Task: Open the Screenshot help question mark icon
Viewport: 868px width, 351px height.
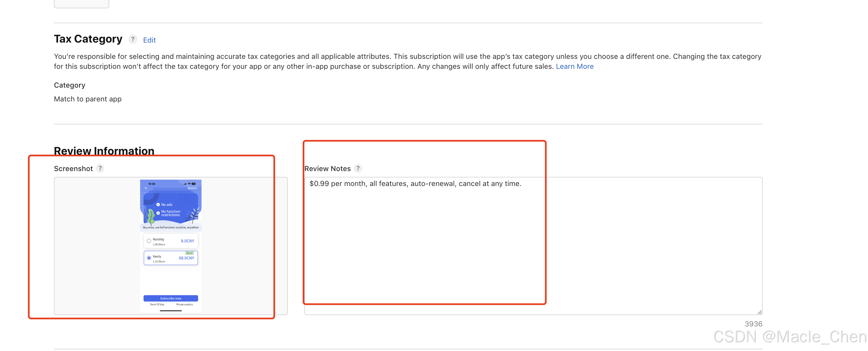Action: tap(100, 168)
